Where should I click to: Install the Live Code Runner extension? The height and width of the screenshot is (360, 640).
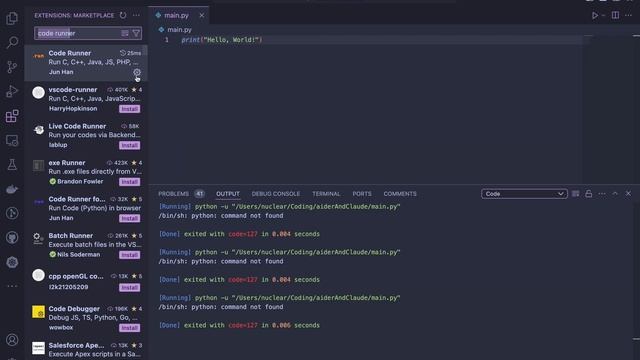coord(130,145)
